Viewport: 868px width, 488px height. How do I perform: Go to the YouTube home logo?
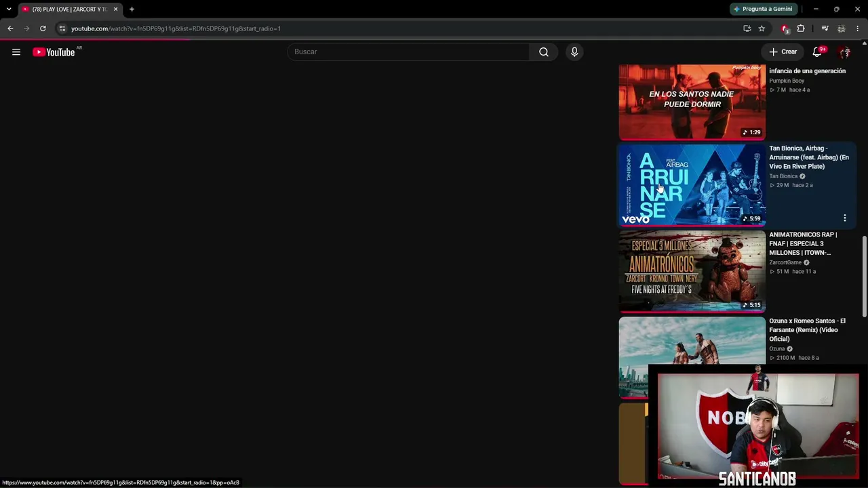(x=54, y=52)
